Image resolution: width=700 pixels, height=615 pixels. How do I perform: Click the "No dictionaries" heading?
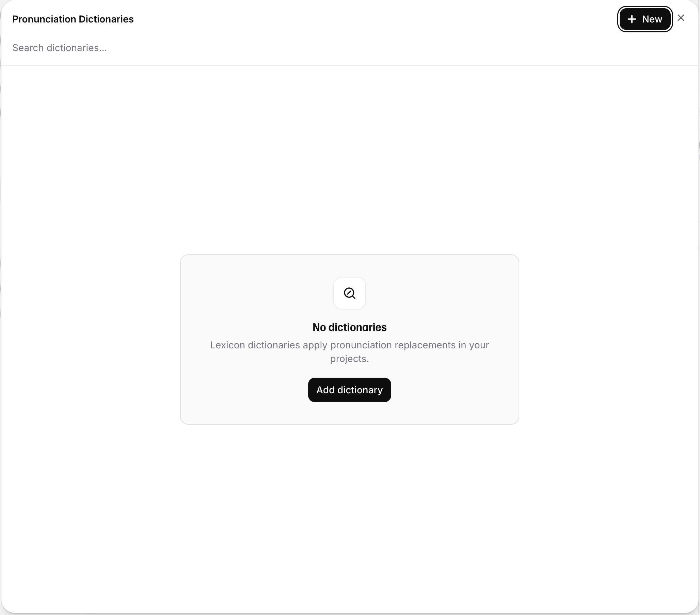(x=349, y=327)
